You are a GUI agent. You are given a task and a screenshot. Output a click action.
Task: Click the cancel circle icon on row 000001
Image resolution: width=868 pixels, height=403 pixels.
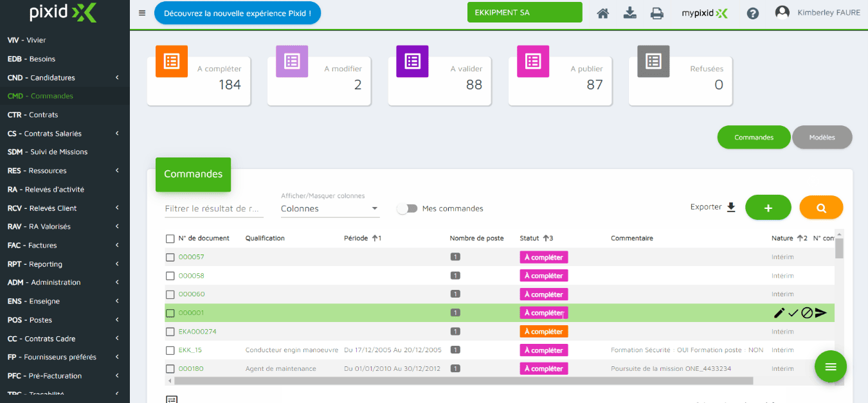point(806,313)
